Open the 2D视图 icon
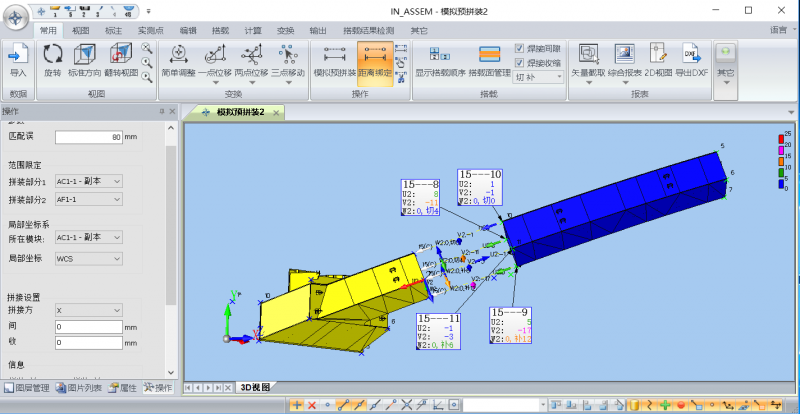The height and width of the screenshot is (414, 800). [658, 55]
